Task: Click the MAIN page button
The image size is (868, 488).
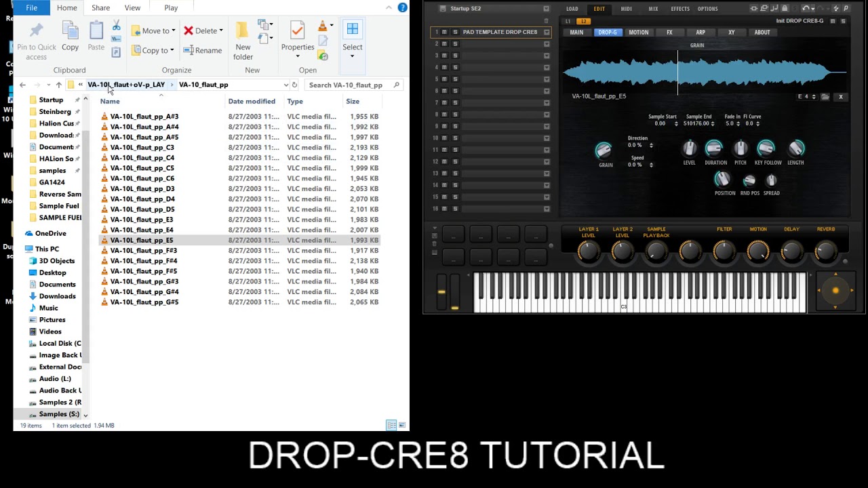Action: [x=576, y=33]
